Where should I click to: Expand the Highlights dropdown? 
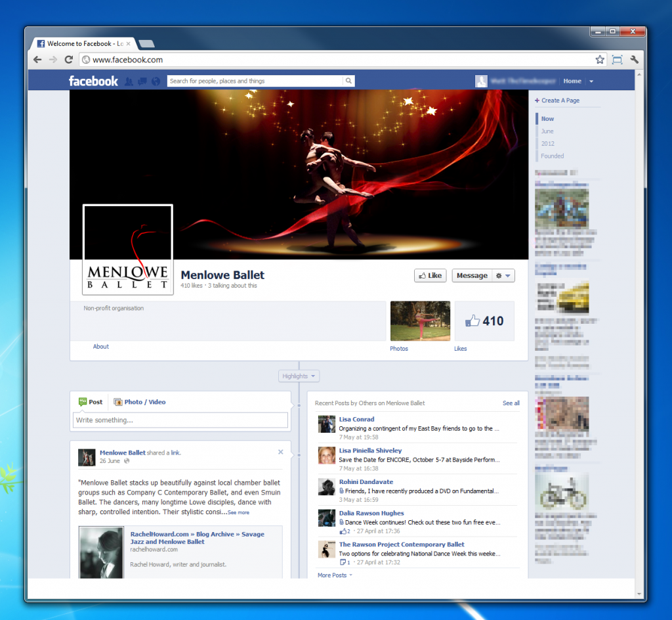pos(299,376)
